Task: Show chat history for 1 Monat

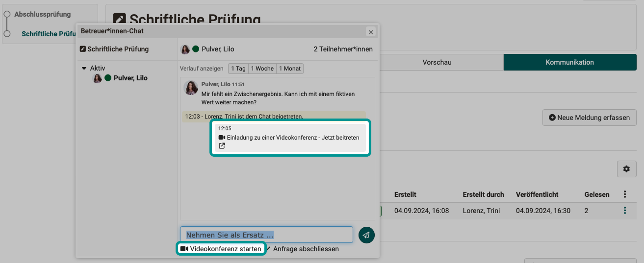Action: (x=290, y=69)
